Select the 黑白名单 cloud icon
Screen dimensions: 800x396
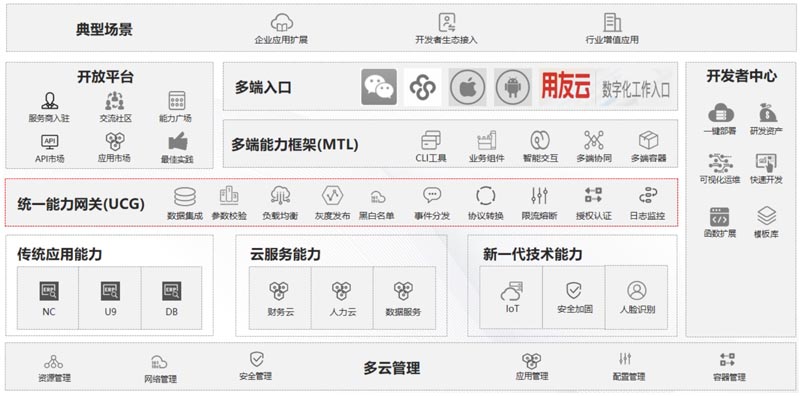pos(378,197)
